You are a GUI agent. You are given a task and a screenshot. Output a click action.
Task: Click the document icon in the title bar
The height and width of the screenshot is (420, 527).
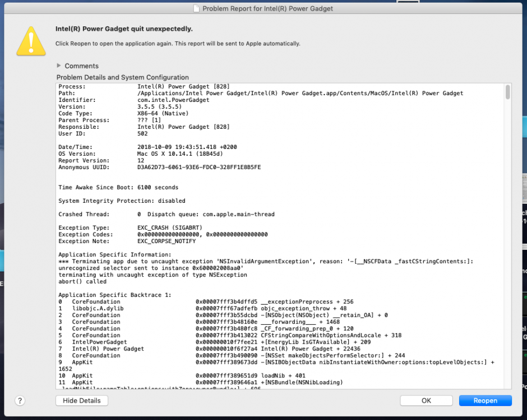point(196,8)
